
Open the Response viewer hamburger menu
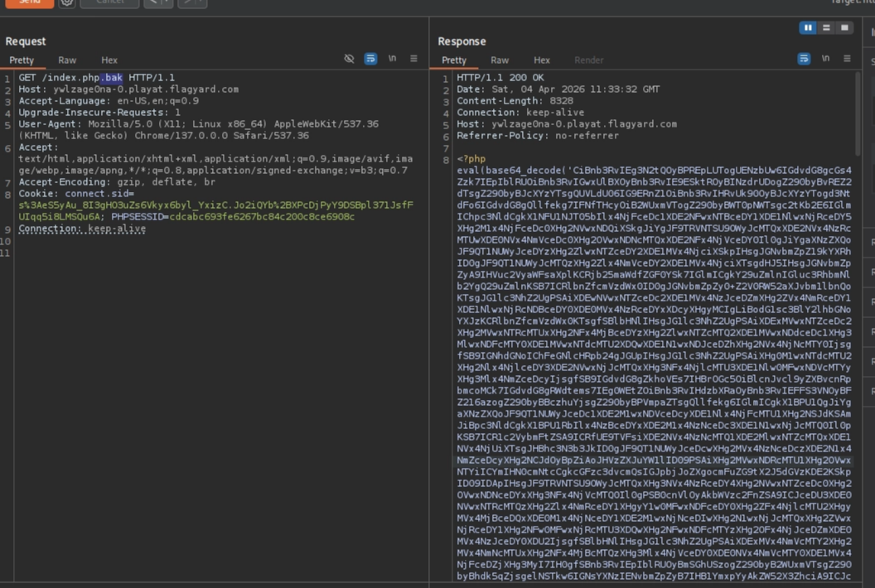tap(847, 59)
